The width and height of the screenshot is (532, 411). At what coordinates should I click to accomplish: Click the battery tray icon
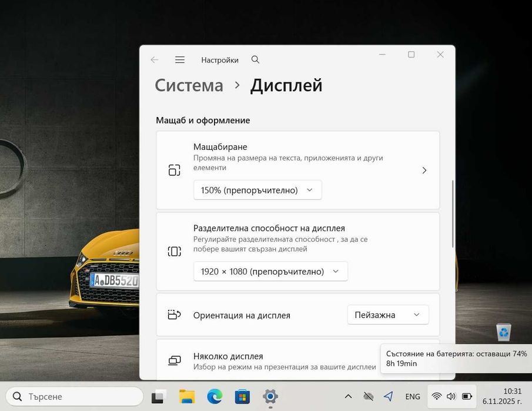pyautogui.click(x=467, y=396)
